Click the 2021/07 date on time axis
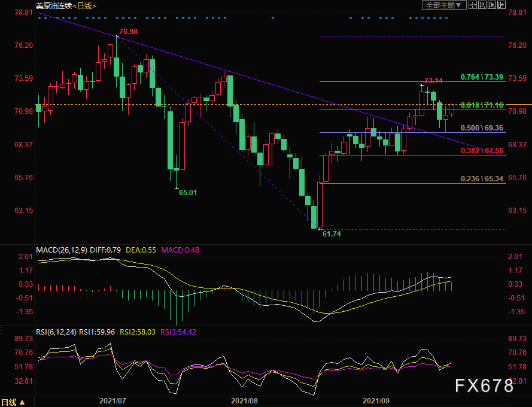Image resolution: width=532 pixels, height=407 pixels. click(x=113, y=401)
